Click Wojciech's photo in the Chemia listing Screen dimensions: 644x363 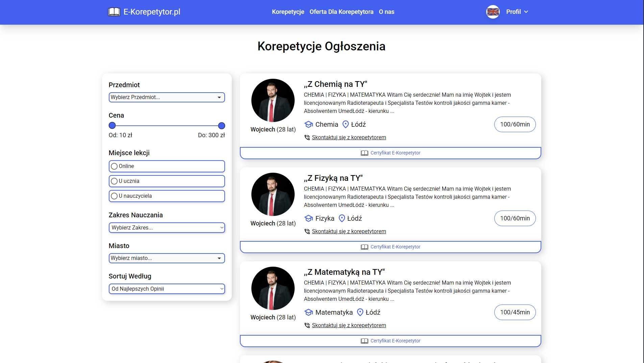[273, 100]
